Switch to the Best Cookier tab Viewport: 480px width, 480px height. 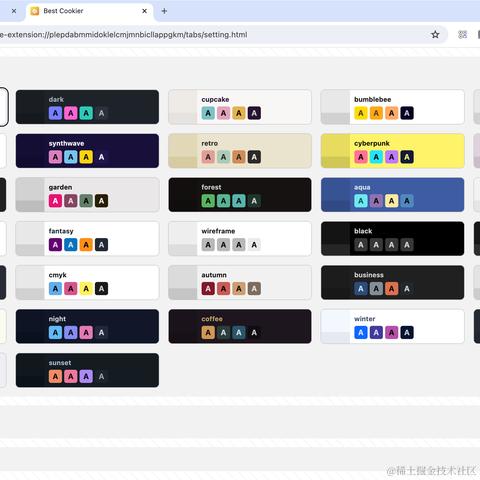click(x=90, y=11)
